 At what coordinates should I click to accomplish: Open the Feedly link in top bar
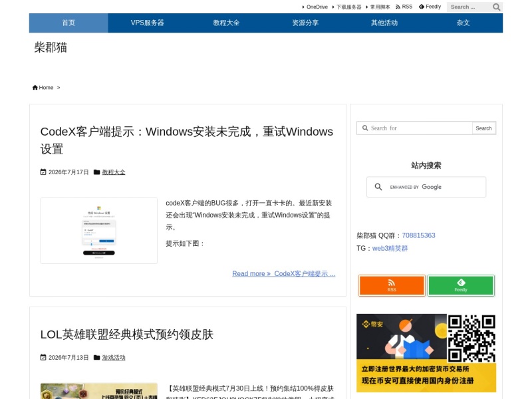point(430,7)
